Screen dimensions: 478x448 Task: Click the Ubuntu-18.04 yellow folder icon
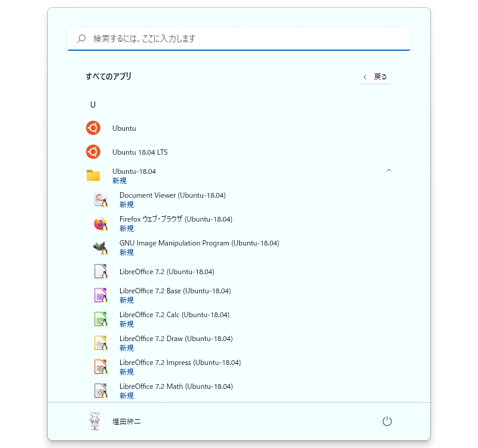[93, 176]
